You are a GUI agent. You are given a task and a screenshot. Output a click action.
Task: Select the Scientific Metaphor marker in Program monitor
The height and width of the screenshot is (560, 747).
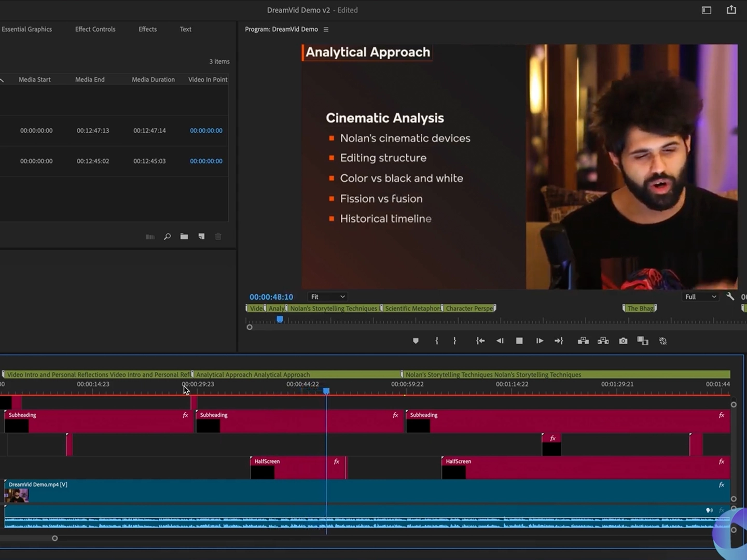pos(412,309)
